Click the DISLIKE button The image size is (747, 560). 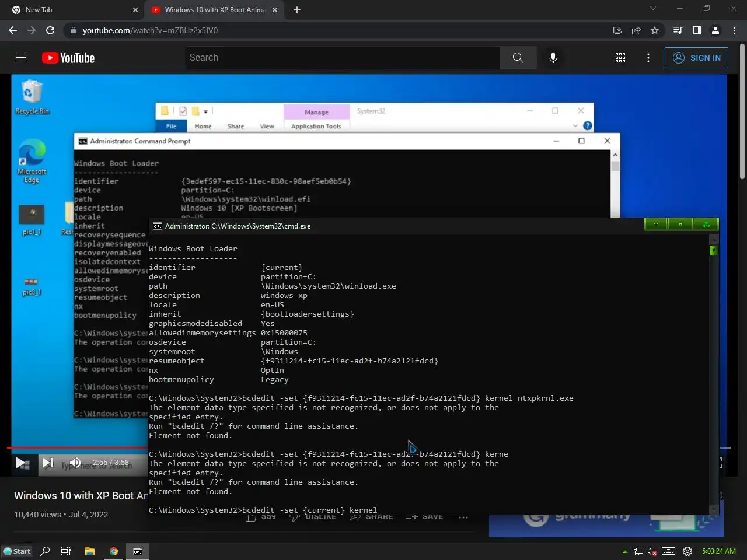point(313,517)
